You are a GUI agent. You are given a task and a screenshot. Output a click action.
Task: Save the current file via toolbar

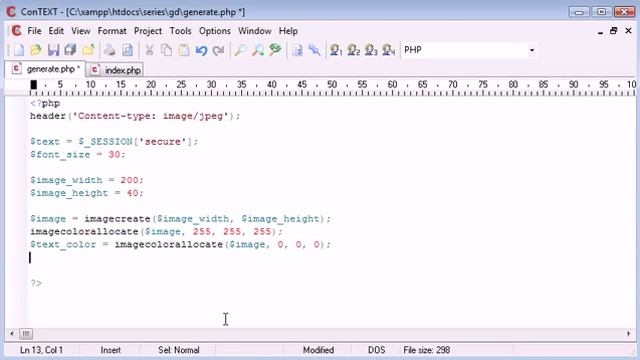(53, 50)
